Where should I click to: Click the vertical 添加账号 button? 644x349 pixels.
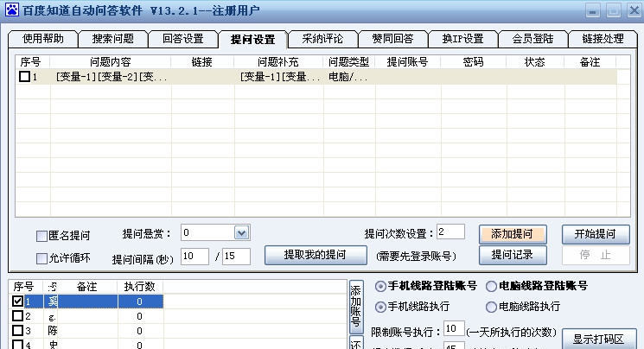(355, 307)
